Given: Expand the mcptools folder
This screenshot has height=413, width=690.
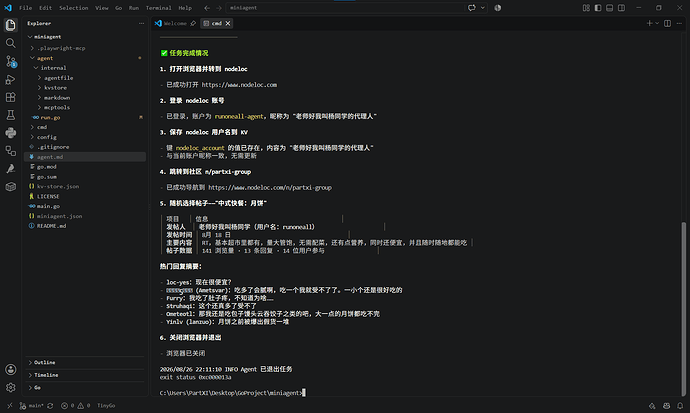Looking at the screenshot, I should coord(39,107).
